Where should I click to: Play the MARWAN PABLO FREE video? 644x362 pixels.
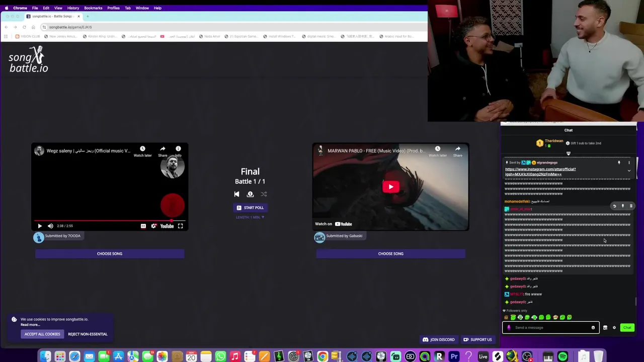pyautogui.click(x=391, y=187)
